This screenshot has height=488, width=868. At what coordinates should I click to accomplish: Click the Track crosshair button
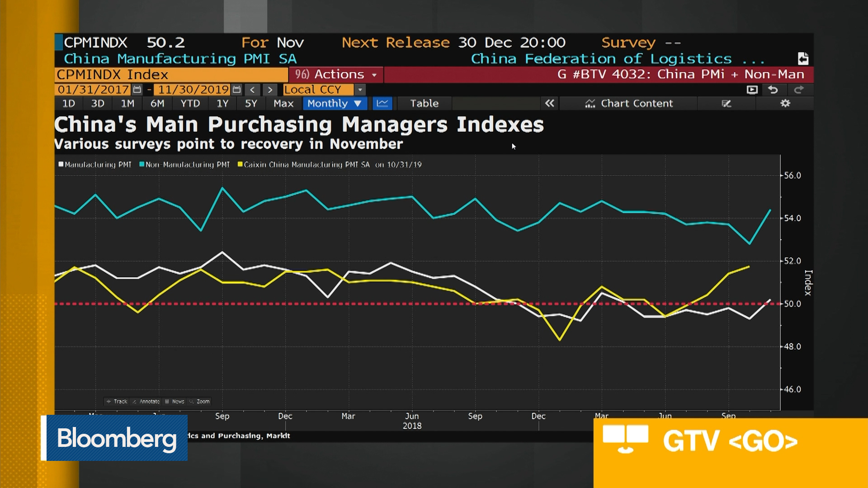(x=116, y=401)
